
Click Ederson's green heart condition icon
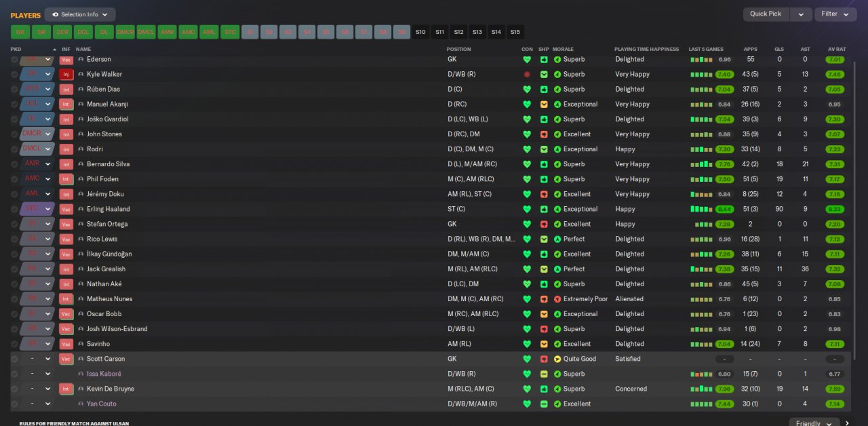click(x=527, y=60)
